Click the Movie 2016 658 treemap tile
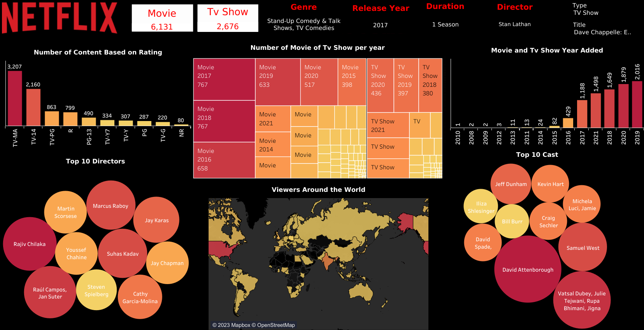Screen dimensions: 644x330 tap(224, 160)
